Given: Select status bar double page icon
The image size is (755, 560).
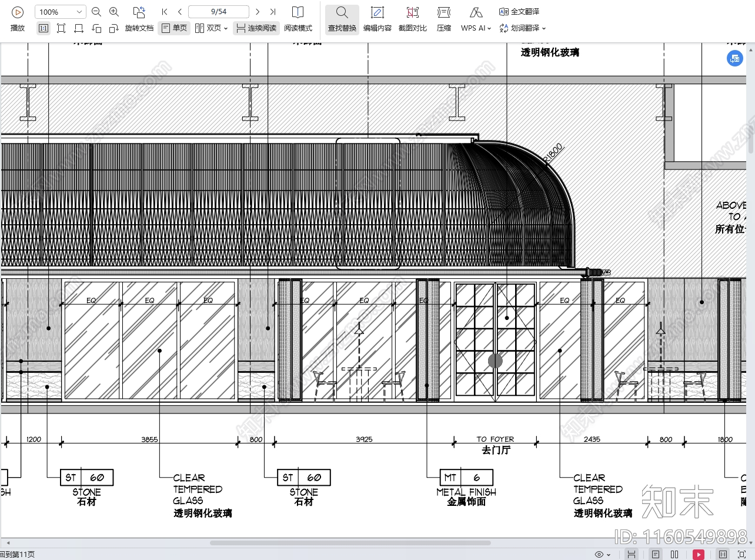Looking at the screenshot, I should pos(674,554).
